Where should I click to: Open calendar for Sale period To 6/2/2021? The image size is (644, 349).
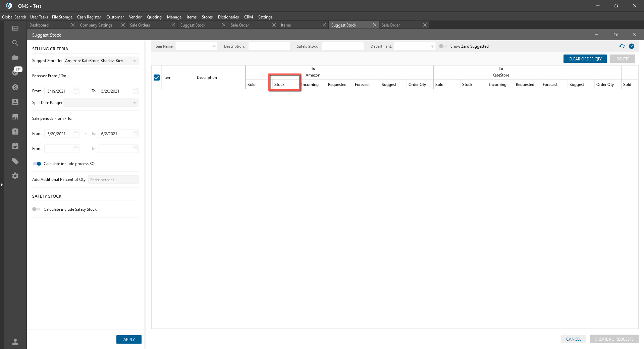135,134
